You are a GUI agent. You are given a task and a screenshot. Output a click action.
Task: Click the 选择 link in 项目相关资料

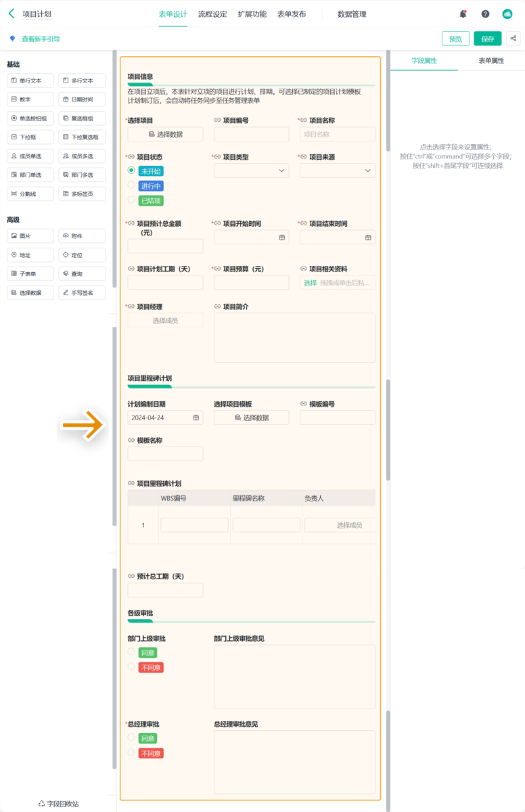[x=310, y=283]
